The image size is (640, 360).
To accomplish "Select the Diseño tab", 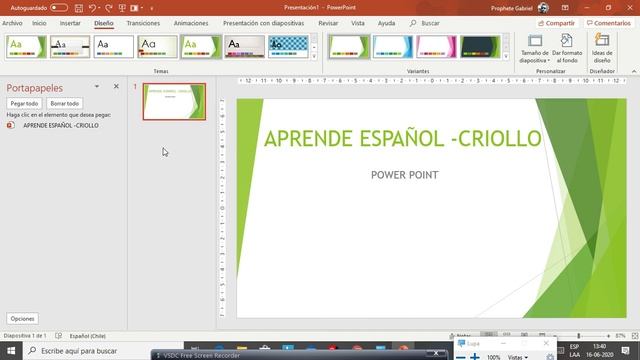I will tap(104, 23).
